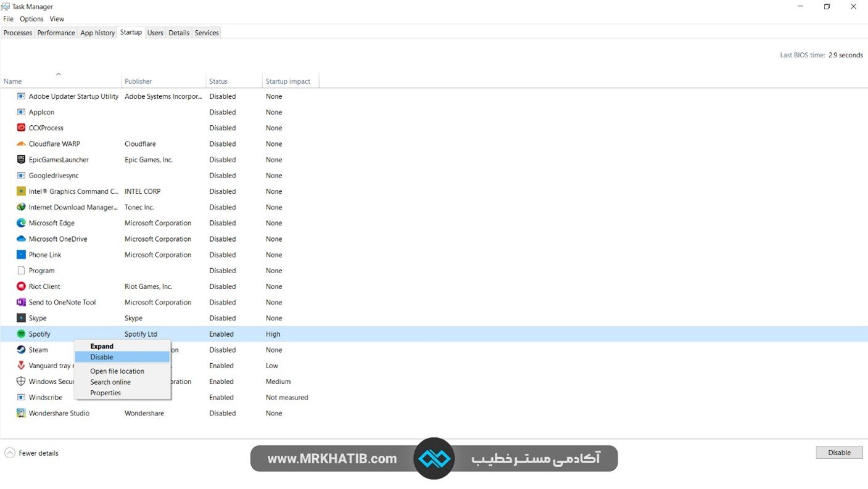Select Open file location from context menu

pyautogui.click(x=122, y=371)
